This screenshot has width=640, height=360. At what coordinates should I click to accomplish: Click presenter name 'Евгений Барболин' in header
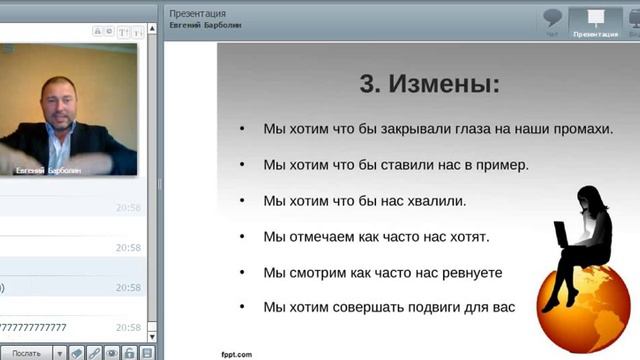click(x=205, y=25)
